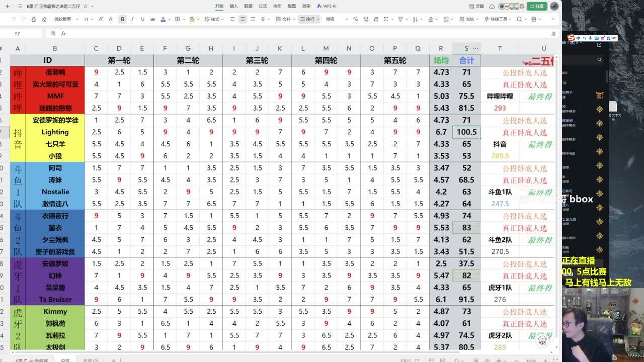The height and width of the screenshot is (362, 644).
Task: Click the green 分享 share button
Action: pyautogui.click(x=537, y=6)
